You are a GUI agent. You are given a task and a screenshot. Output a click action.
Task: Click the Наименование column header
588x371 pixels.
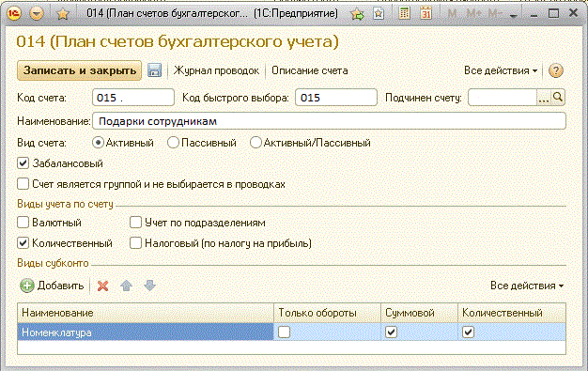coord(146,313)
